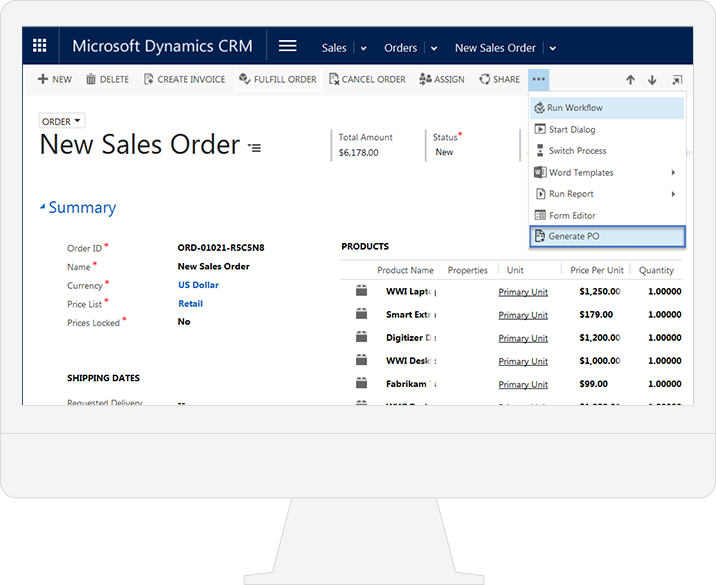Click the product icon beside WWI Lapt
716x585 pixels.
coord(362,290)
